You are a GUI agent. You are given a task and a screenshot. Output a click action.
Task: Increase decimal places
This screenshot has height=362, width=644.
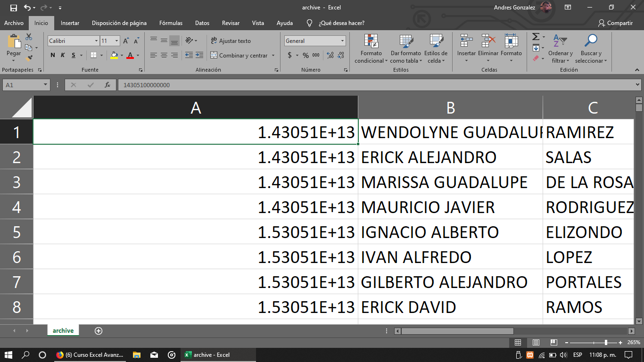click(x=330, y=55)
